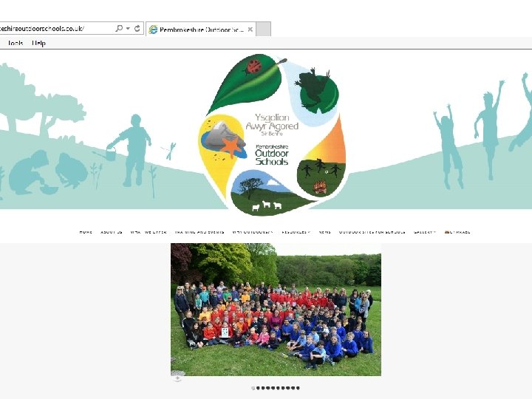Screen dimensions: 532x399
Task: Close the Pembrokeshire Outdoor Schools tab
Action: 250,30
